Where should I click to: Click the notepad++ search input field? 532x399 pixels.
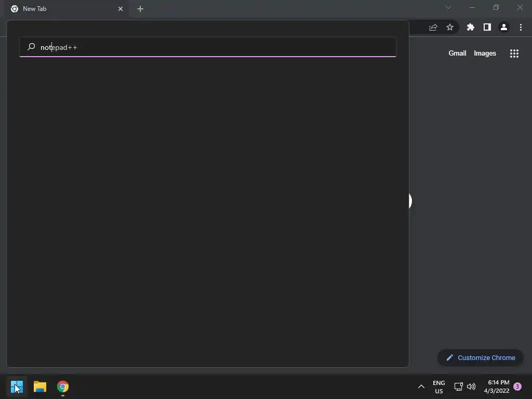(208, 47)
